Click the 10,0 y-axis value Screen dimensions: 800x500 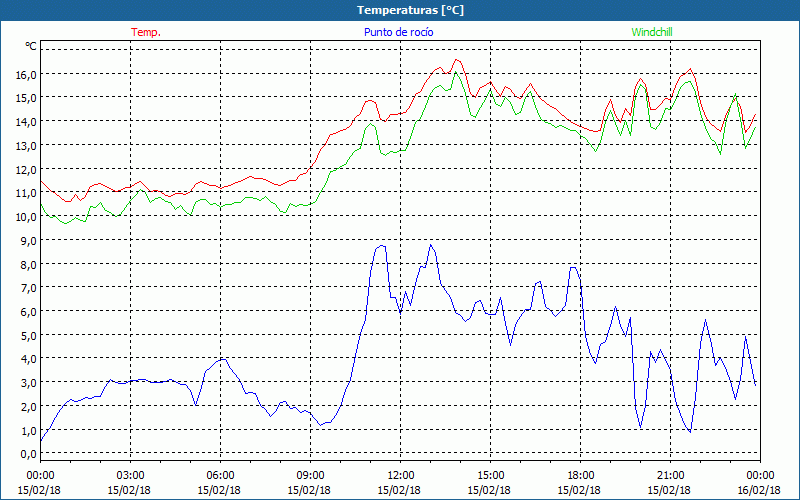[27, 216]
